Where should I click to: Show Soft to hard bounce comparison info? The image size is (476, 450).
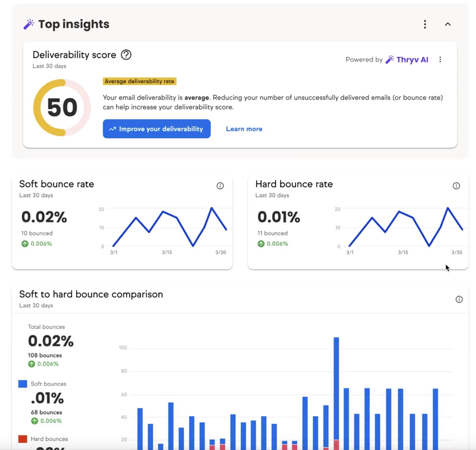point(459,299)
